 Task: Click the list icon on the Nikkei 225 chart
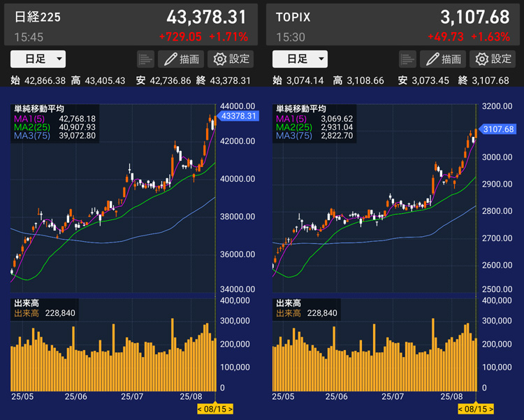[145, 59]
